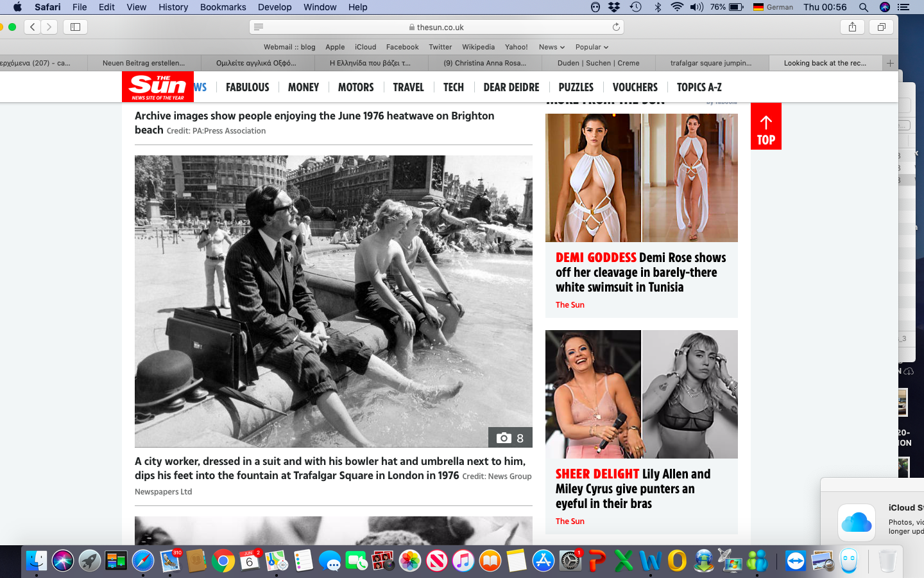The width and height of the screenshot is (924, 578).
Task: Open FABULOUS section in Sun navigation
Action: [248, 87]
